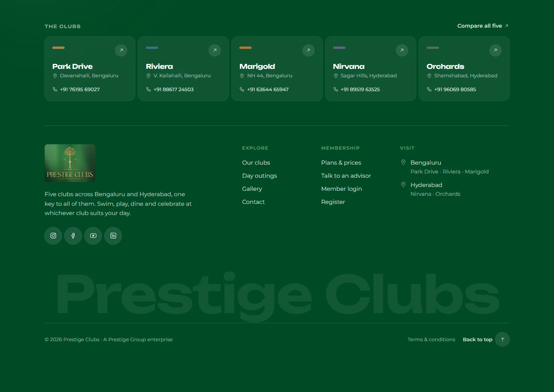Viewport: 554px width, 392px height.
Task: Click the Back to top text
Action: [x=477, y=339]
